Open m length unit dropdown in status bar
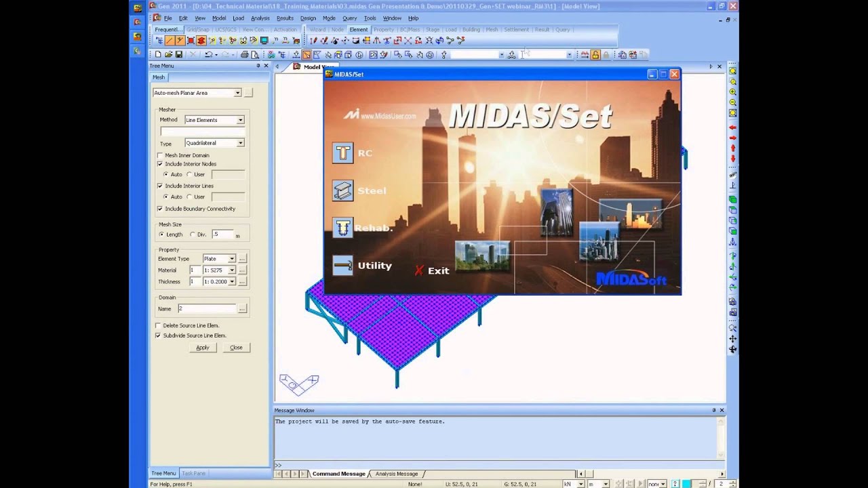This screenshot has height=488, width=868. pos(606,484)
